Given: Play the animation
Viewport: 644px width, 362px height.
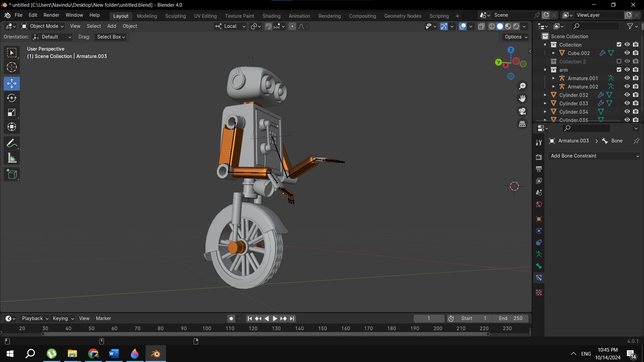Looking at the screenshot, I should pyautogui.click(x=275, y=318).
